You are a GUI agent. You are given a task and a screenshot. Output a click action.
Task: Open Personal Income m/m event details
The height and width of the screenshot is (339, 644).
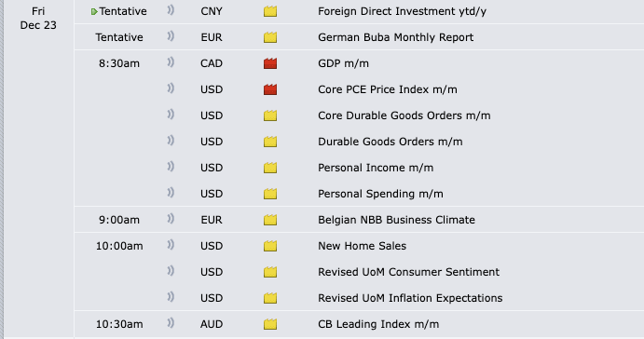pos(376,168)
